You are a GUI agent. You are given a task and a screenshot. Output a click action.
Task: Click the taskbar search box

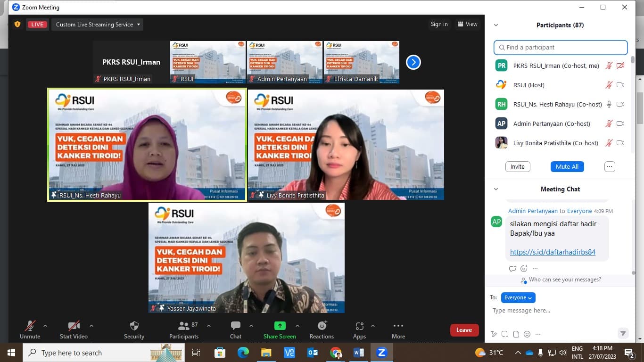(x=104, y=353)
